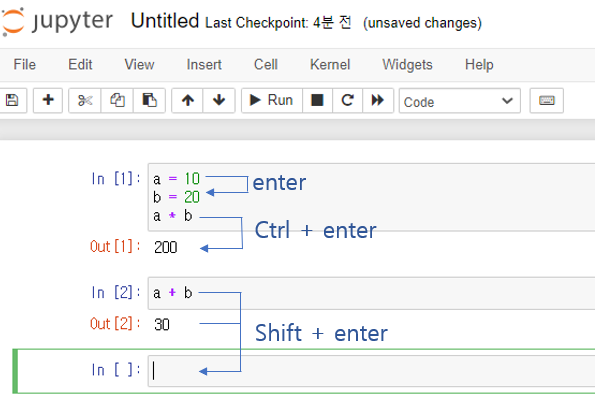Insert a cell below with plus icon
The height and width of the screenshot is (403, 596).
[48, 100]
